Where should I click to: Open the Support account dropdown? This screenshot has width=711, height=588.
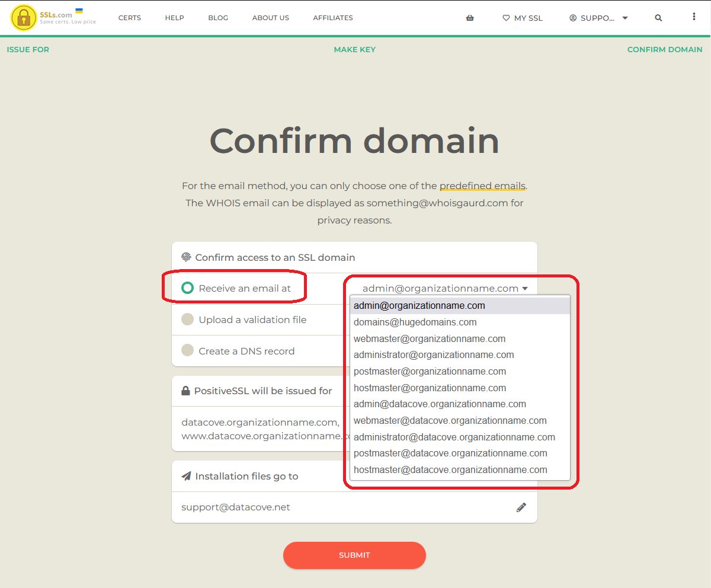click(x=598, y=18)
